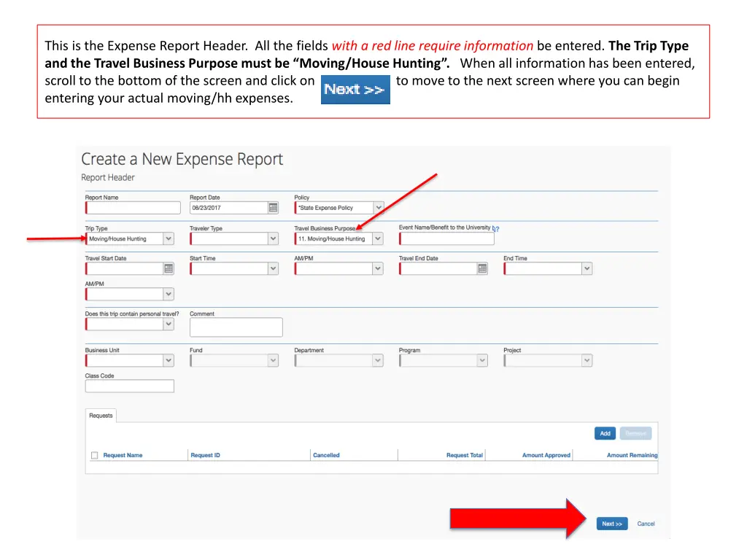747x560 pixels.
Task: Click the Cancel link
Action: point(646,524)
